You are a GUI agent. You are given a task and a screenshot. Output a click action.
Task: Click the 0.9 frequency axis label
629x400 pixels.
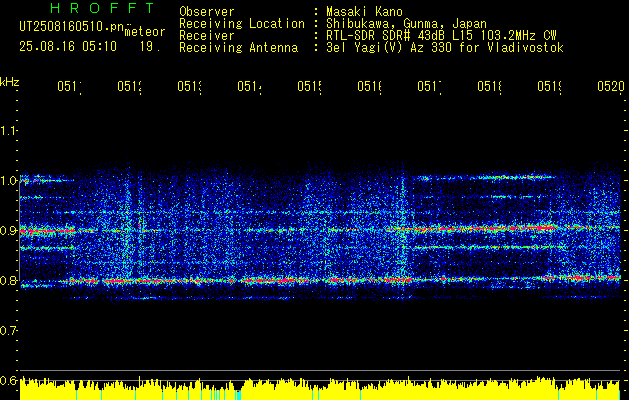pyautogui.click(x=8, y=231)
